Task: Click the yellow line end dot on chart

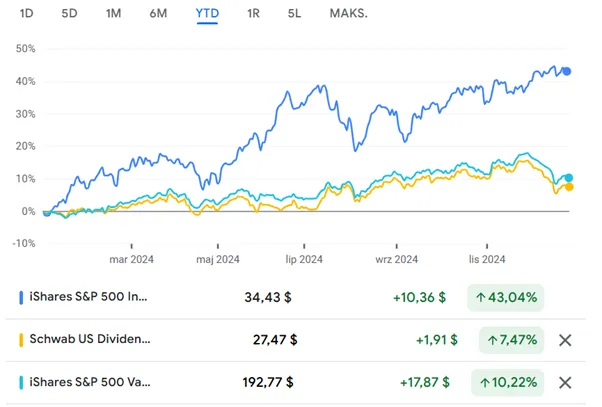Action: (x=569, y=187)
